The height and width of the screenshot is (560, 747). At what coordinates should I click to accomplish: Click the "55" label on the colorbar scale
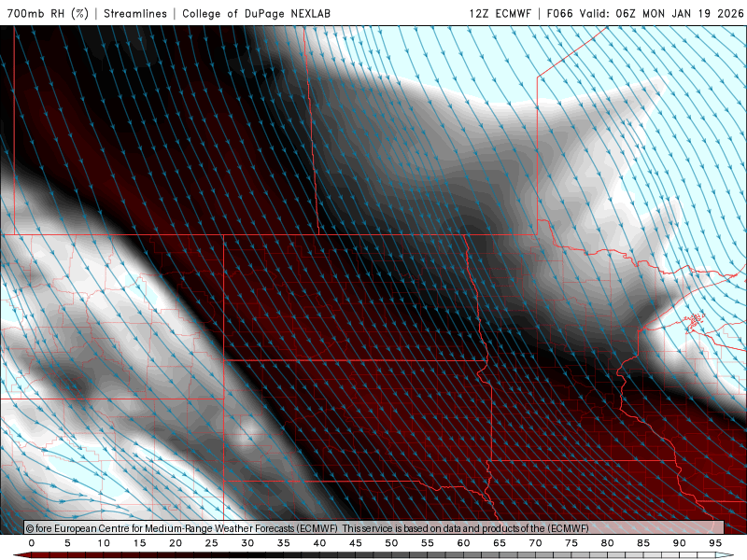pos(428,543)
